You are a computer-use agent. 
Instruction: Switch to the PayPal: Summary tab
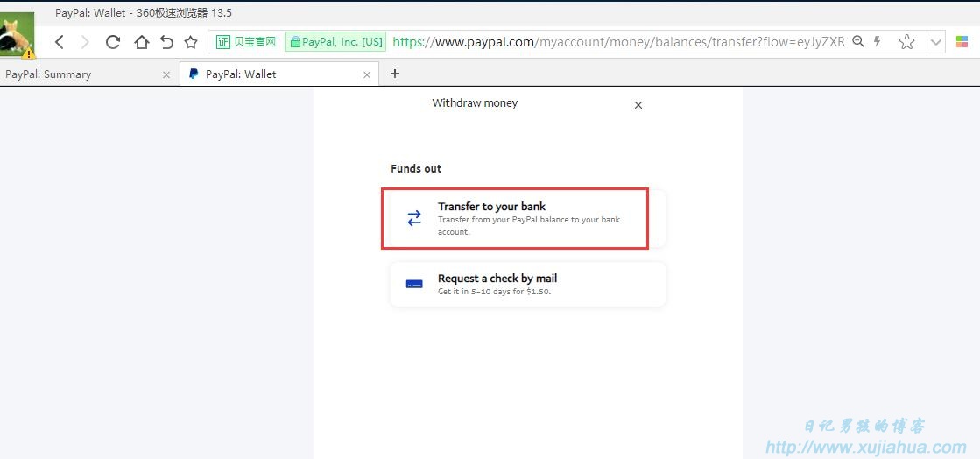(88, 74)
